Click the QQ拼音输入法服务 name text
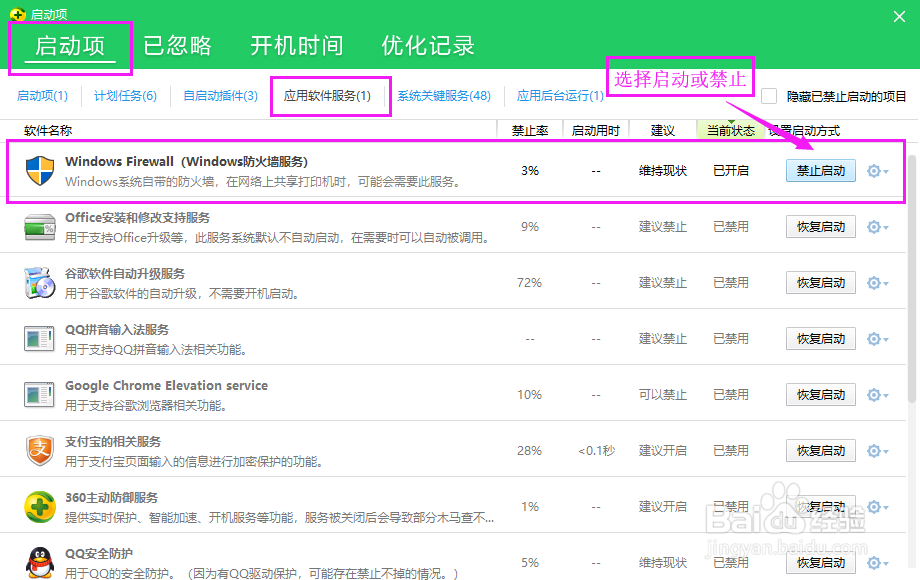Screen dimensions: 920x580 [x=117, y=330]
